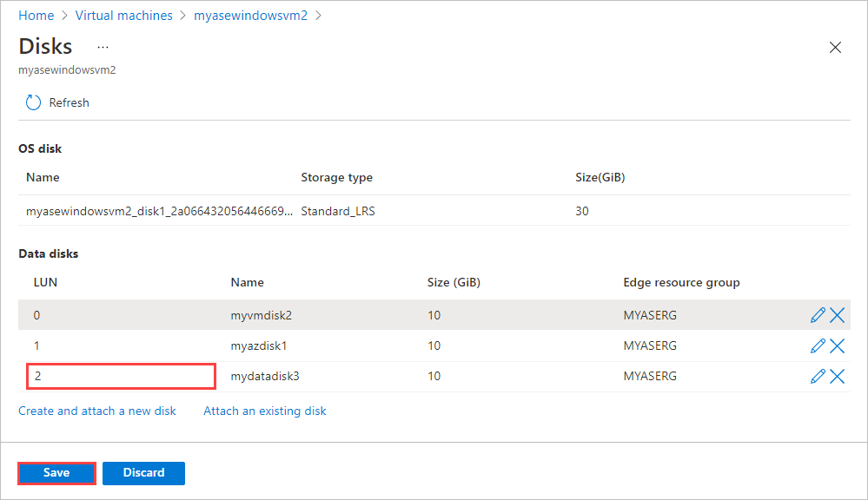Click the Data disks Name column header

click(247, 282)
